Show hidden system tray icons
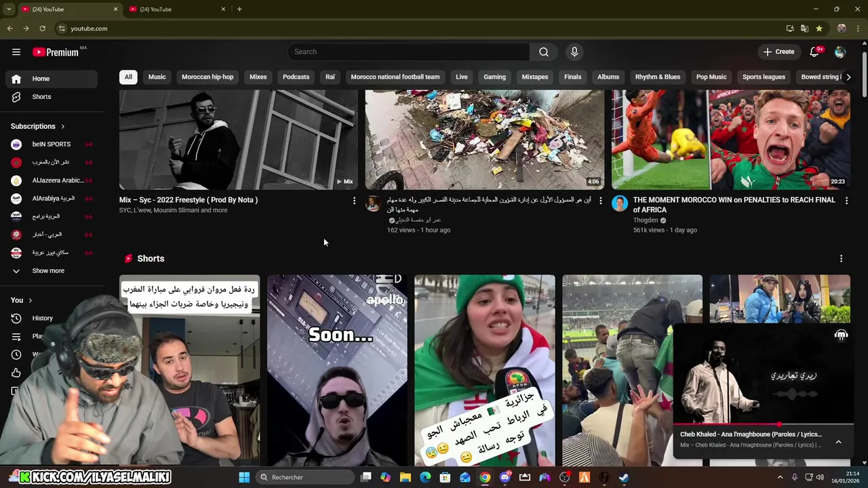The image size is (868, 488). pyautogui.click(x=780, y=477)
